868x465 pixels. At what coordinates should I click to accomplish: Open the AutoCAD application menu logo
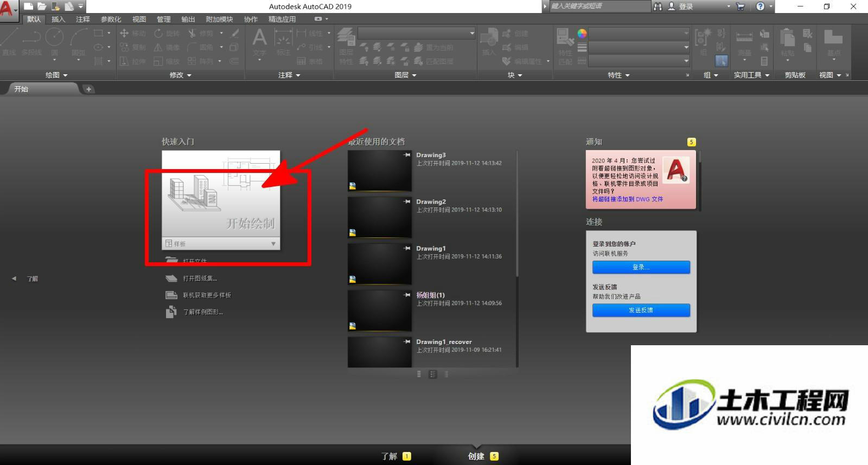8,9
